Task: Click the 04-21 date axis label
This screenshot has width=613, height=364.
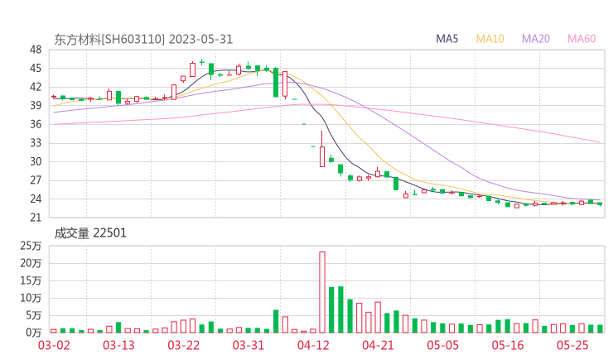Action: point(378,345)
